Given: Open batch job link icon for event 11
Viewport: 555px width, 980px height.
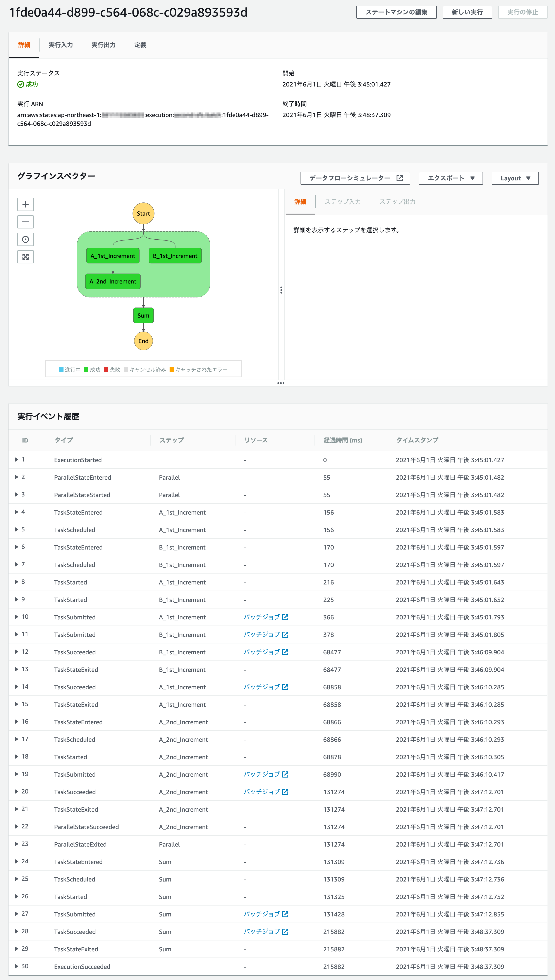Looking at the screenshot, I should point(285,635).
